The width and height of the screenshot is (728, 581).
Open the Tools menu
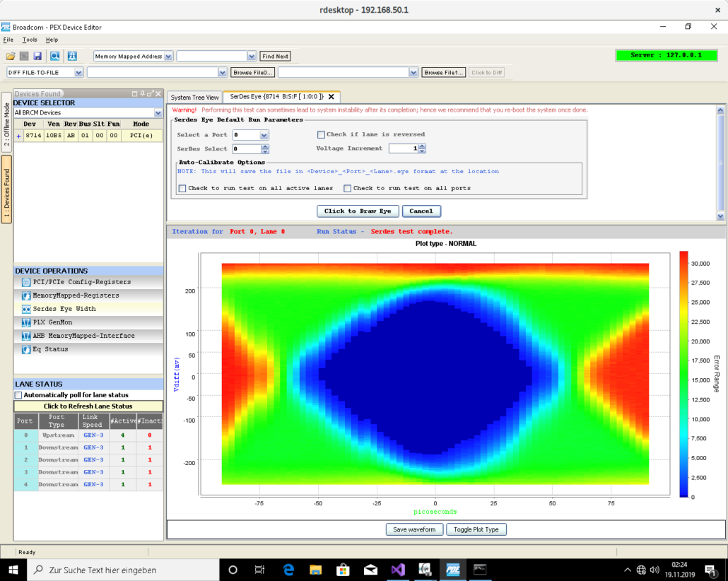coord(30,40)
